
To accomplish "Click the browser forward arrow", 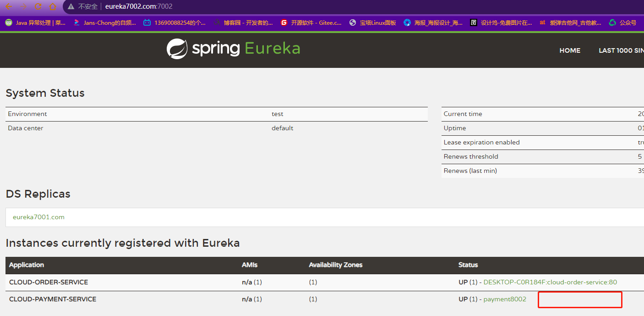I will 23,6.
